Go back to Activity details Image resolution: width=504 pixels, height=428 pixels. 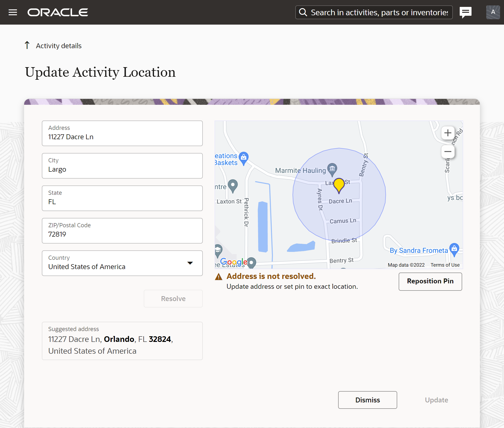(x=59, y=46)
